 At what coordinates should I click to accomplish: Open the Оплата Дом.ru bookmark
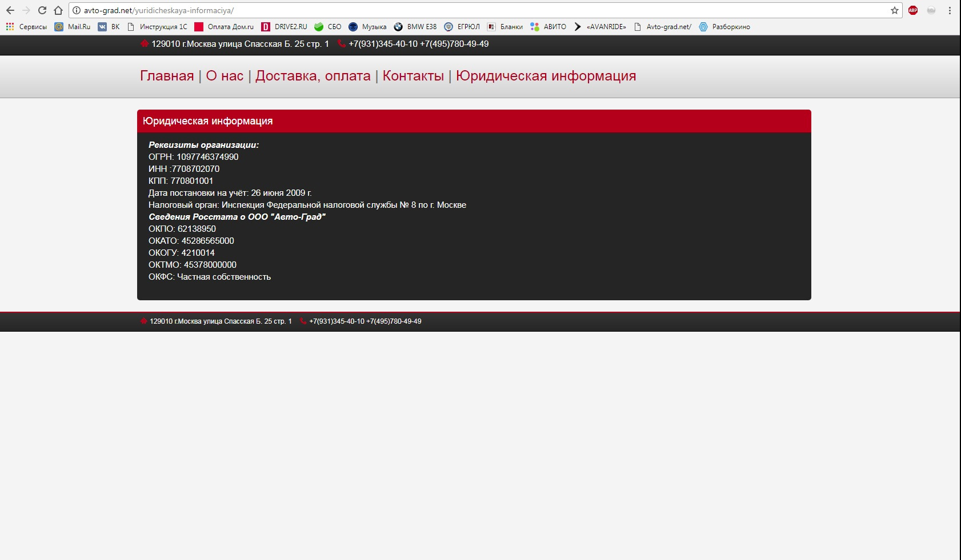click(x=224, y=27)
